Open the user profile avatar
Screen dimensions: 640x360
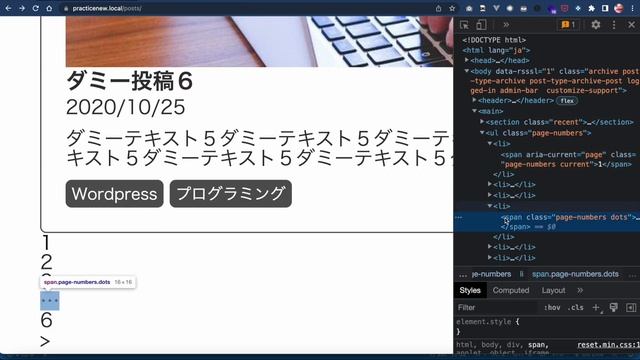[619, 8]
